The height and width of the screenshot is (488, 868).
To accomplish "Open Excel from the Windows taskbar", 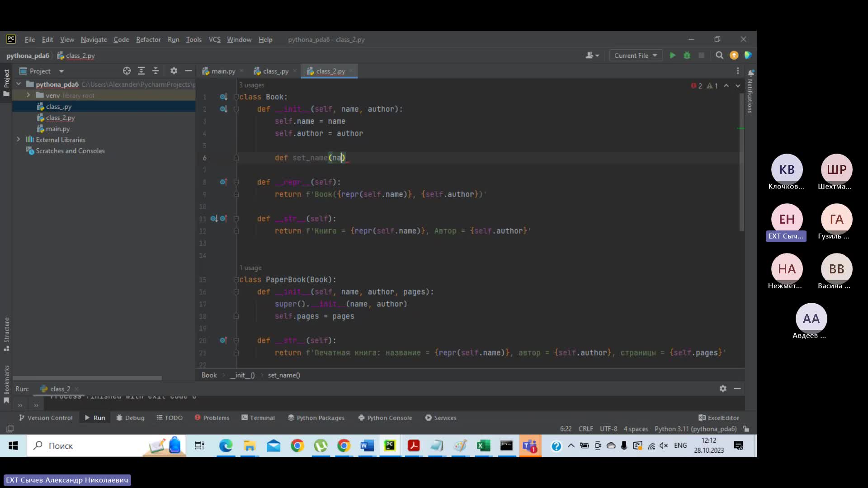I will click(x=483, y=446).
